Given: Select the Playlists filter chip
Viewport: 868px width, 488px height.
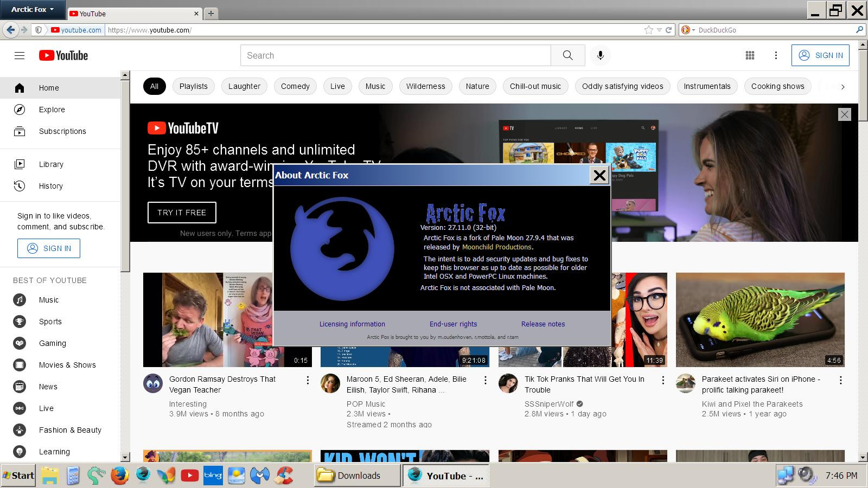Looking at the screenshot, I should [x=194, y=86].
